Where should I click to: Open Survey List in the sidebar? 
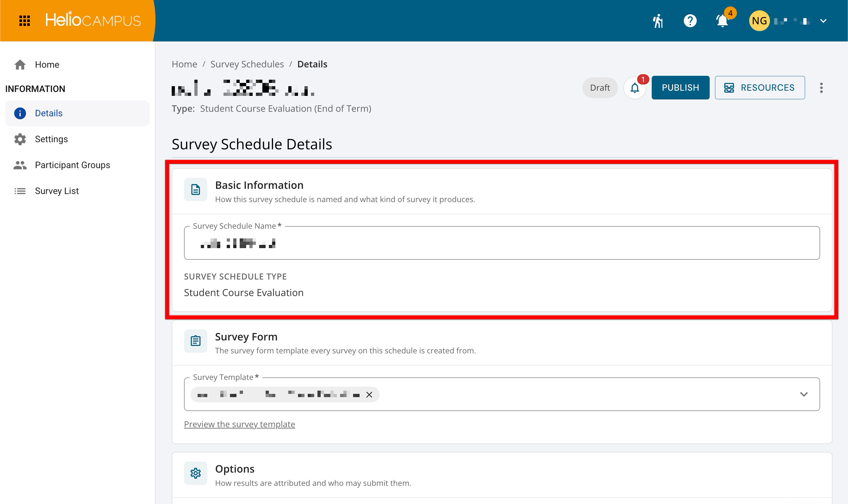coord(77,191)
